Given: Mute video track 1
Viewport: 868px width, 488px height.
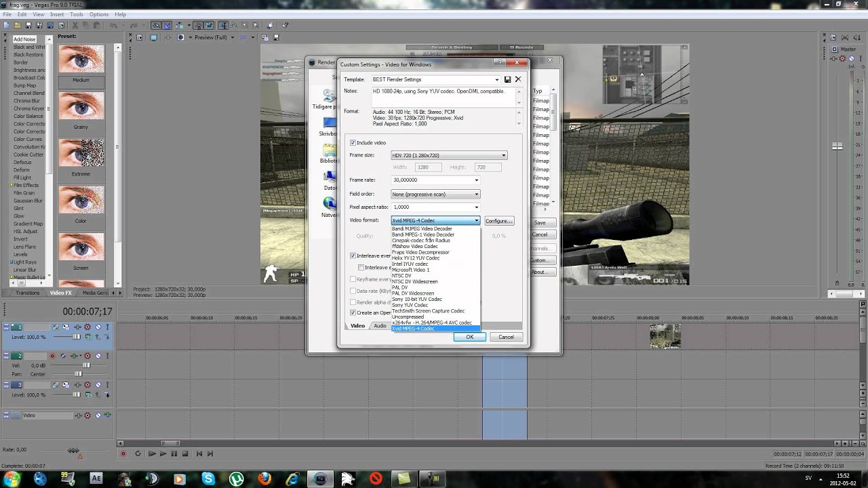Looking at the screenshot, I should click(x=98, y=327).
